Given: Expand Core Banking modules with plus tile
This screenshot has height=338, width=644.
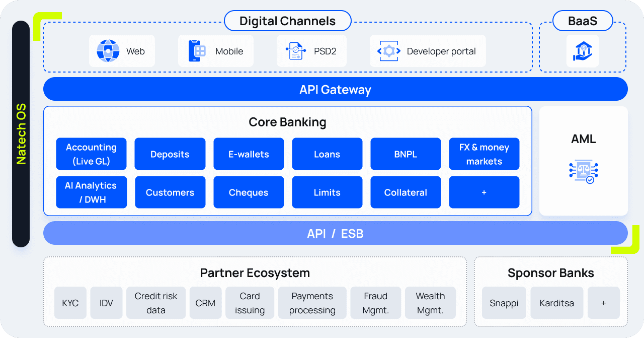Looking at the screenshot, I should coord(484,192).
